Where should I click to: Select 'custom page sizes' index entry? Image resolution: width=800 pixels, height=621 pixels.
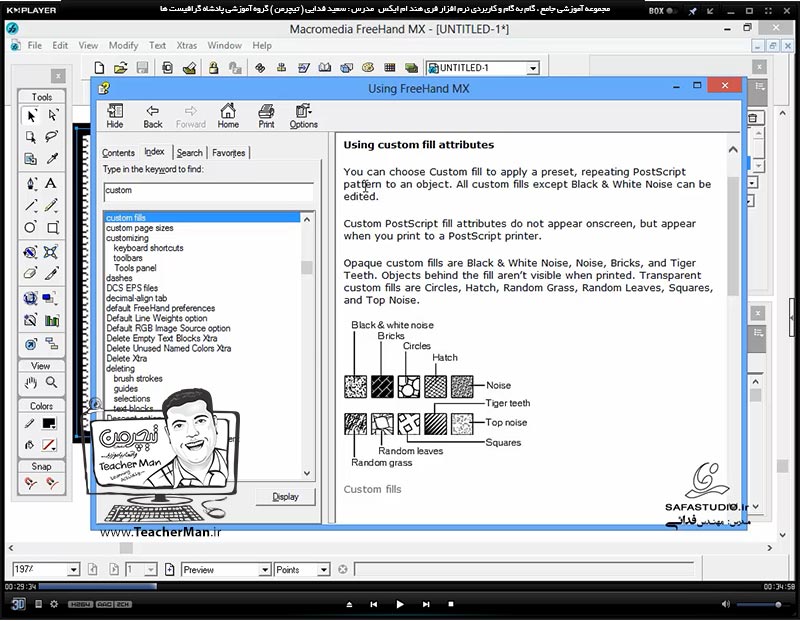pyautogui.click(x=139, y=228)
